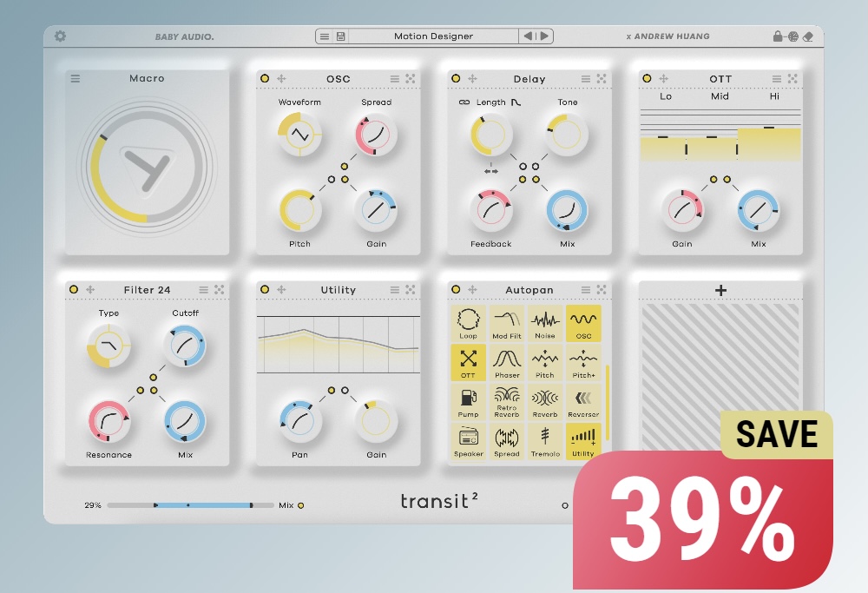This screenshot has height=593, width=868.
Task: Open the Autopan module hamburger menu
Action: tap(586, 290)
